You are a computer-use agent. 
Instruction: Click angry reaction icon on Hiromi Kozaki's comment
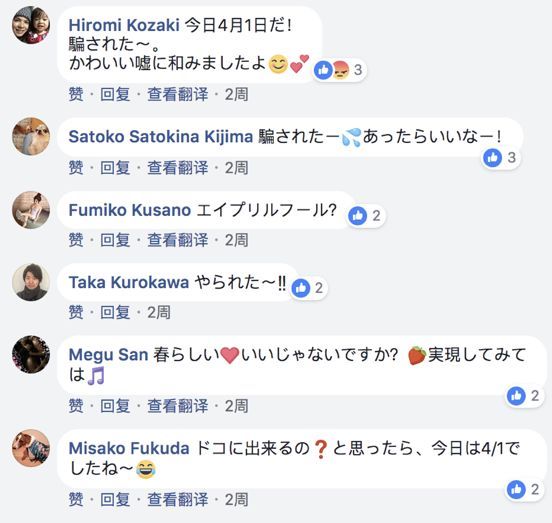340,70
